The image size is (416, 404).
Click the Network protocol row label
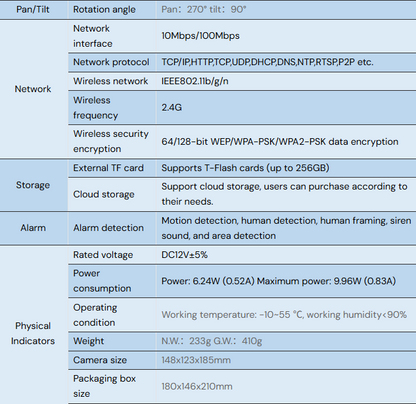pyautogui.click(x=111, y=62)
